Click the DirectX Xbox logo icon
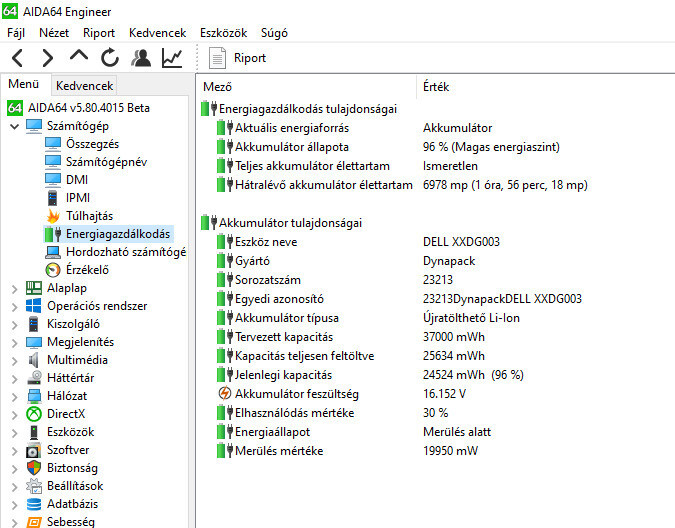Image resolution: width=675 pixels, height=528 pixels. point(34,414)
